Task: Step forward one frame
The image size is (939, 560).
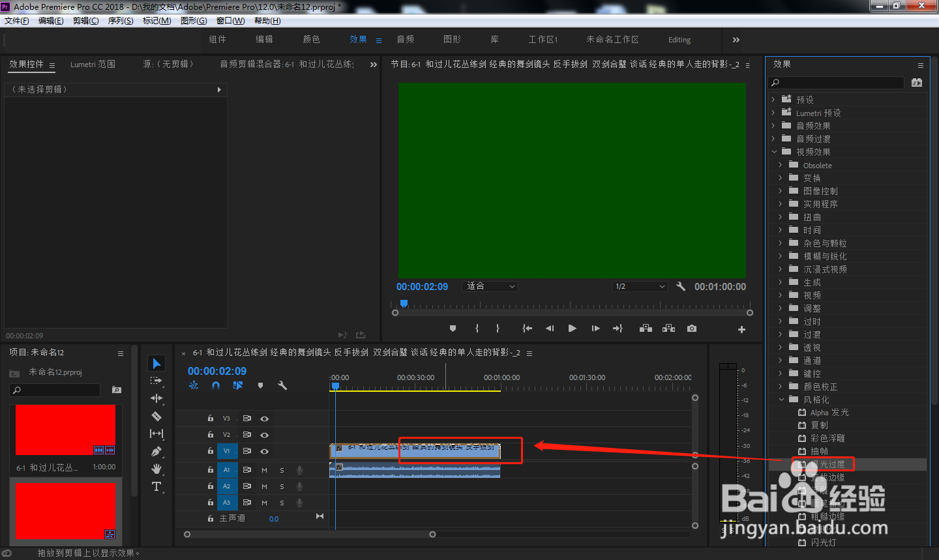Action: 595,329
